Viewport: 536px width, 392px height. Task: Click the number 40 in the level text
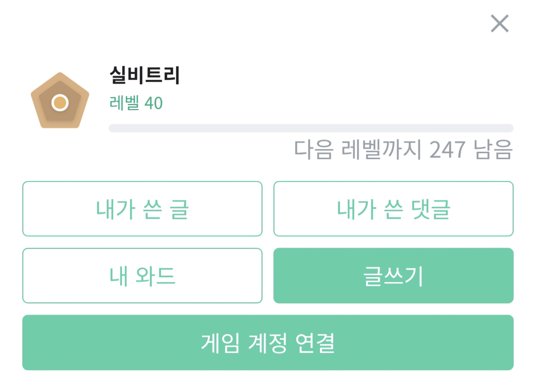[153, 103]
